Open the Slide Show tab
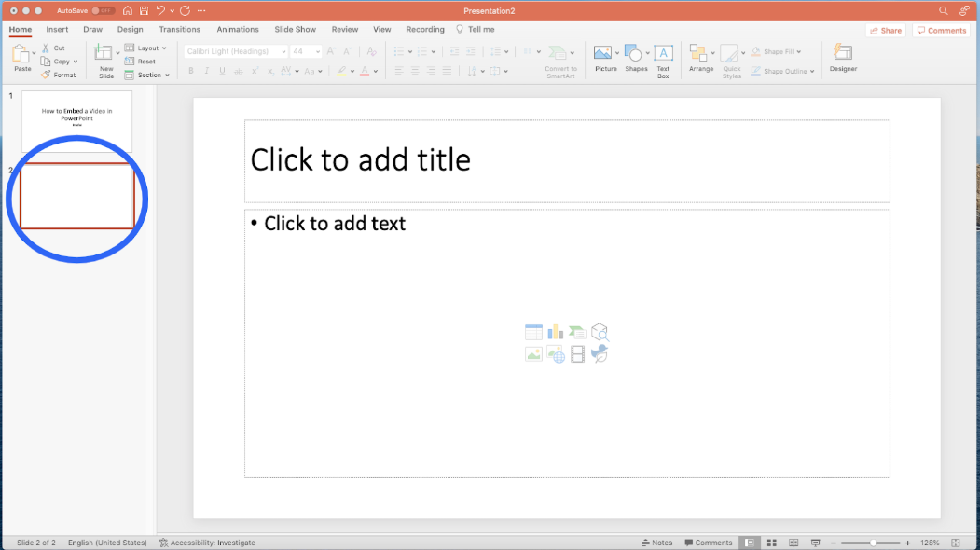 point(295,30)
